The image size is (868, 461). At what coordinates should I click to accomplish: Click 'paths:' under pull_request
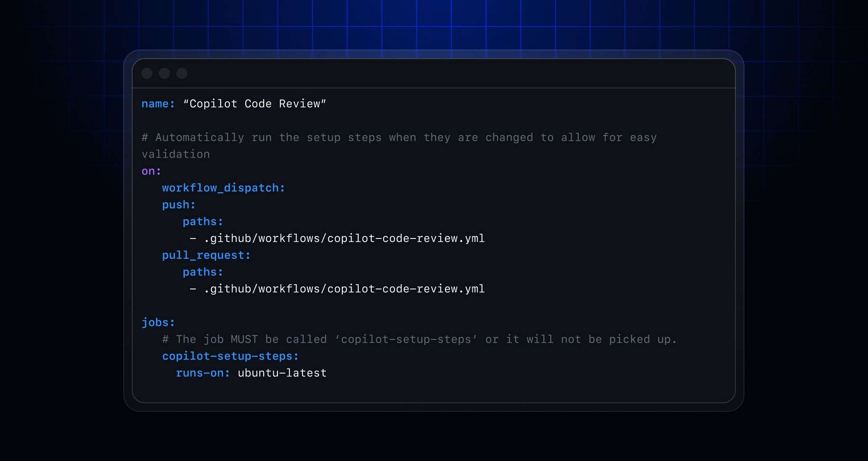point(203,272)
